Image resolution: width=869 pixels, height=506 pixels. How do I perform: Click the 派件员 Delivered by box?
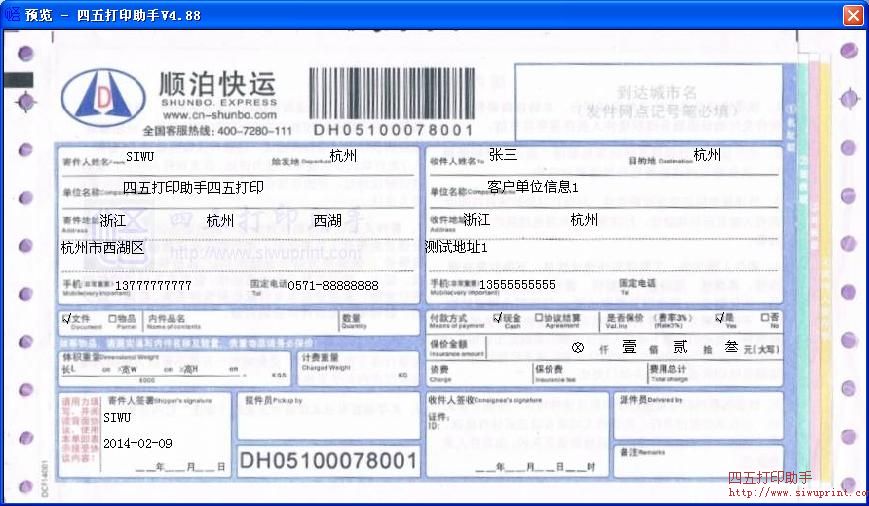698,416
